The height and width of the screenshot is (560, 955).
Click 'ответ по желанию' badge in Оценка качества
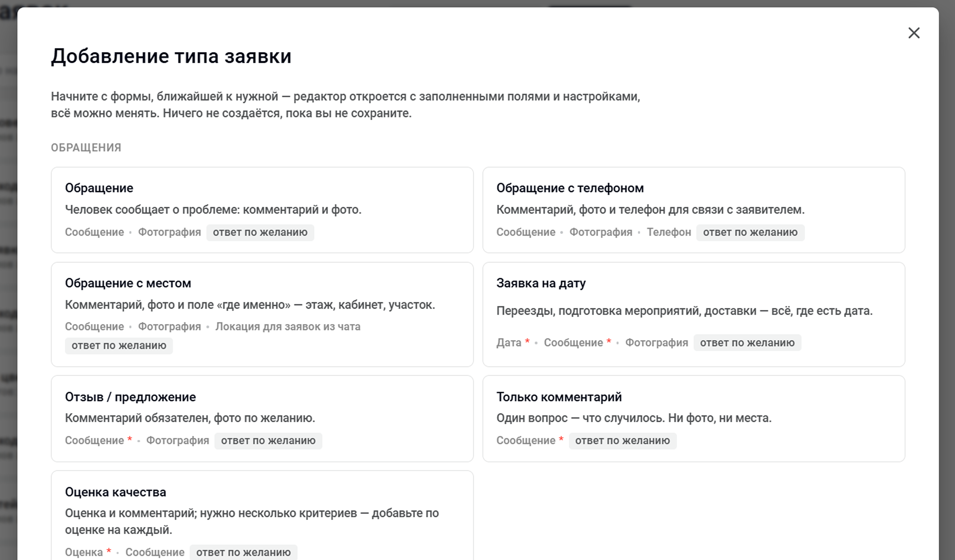point(243,552)
